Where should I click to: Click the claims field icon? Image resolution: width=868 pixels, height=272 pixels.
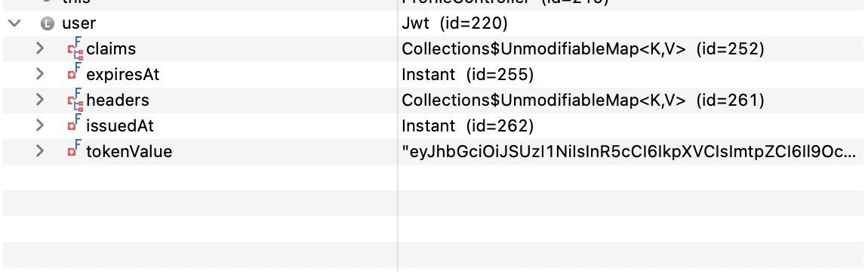75,48
